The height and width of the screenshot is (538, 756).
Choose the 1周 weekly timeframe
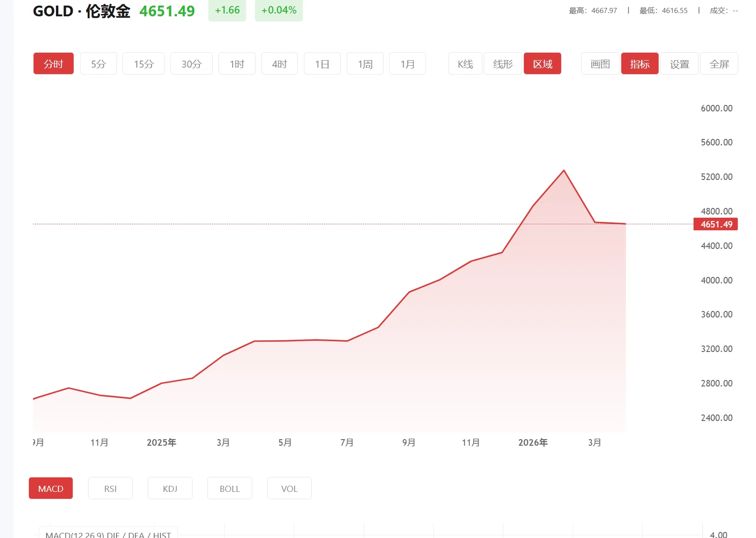(x=364, y=63)
